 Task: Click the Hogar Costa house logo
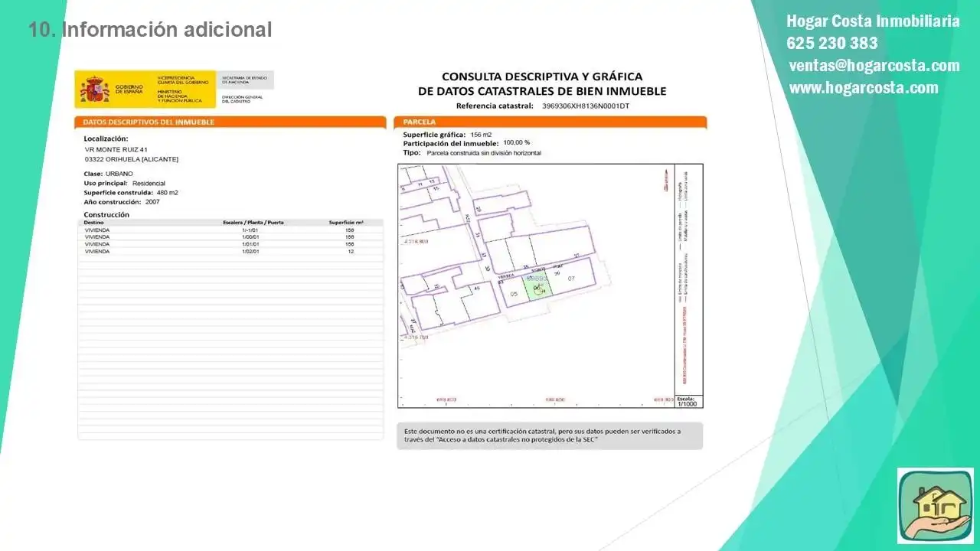(x=935, y=506)
